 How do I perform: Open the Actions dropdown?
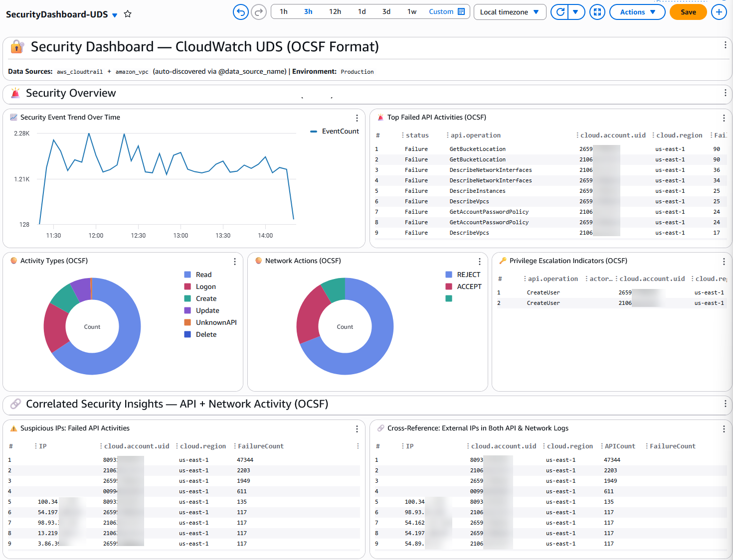[637, 11]
